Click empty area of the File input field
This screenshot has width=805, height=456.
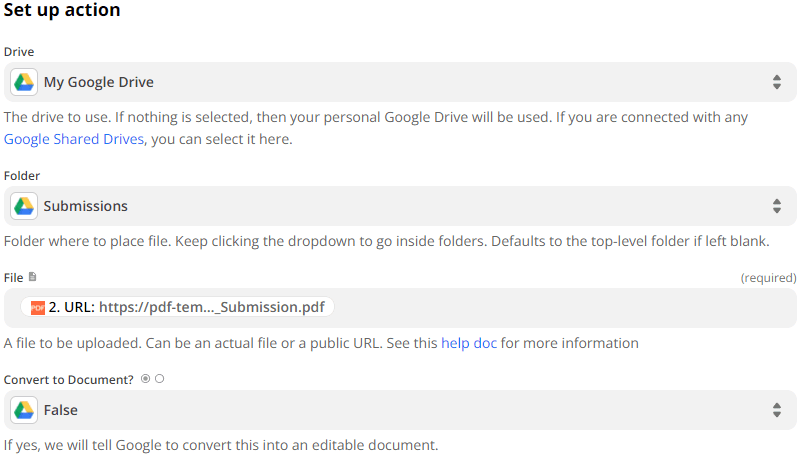[x=560, y=308]
